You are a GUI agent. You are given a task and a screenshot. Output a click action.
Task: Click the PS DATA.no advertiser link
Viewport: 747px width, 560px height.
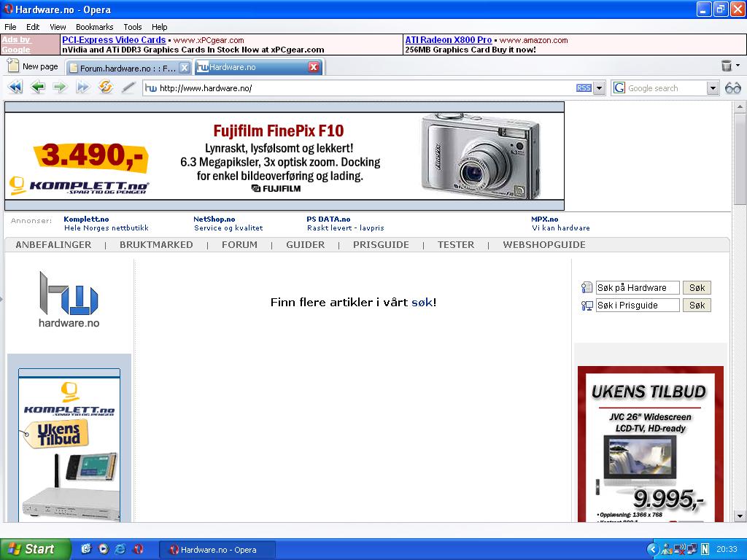coord(328,219)
